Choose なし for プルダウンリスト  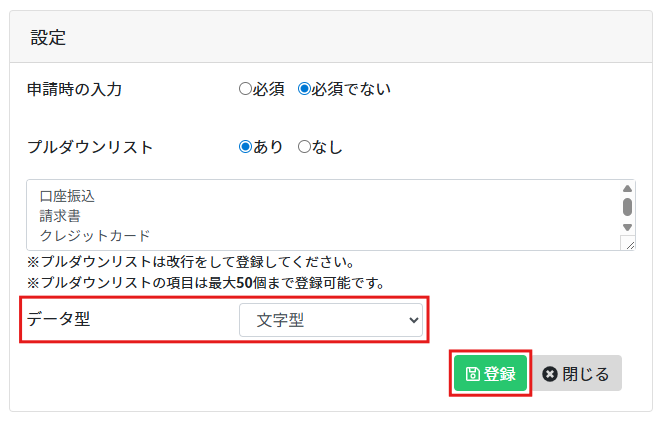305,147
